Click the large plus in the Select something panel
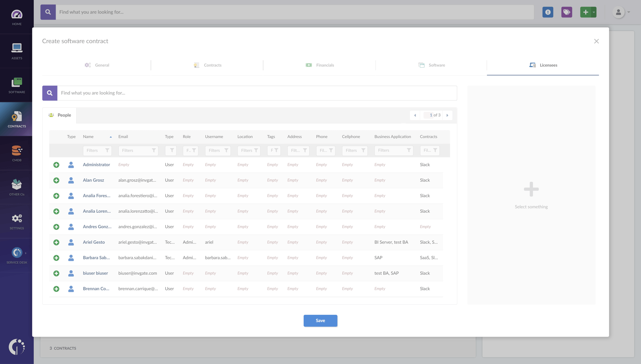Screen dimensions: 641x364 pyautogui.click(x=531, y=189)
